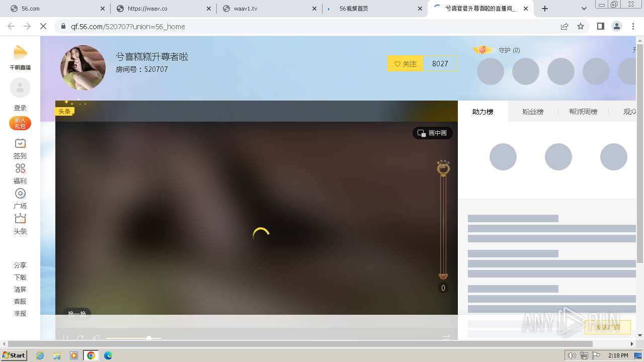Viewport: 644px width, 362px height.
Task: Click the 头条 badge above video
Action: pos(64,111)
